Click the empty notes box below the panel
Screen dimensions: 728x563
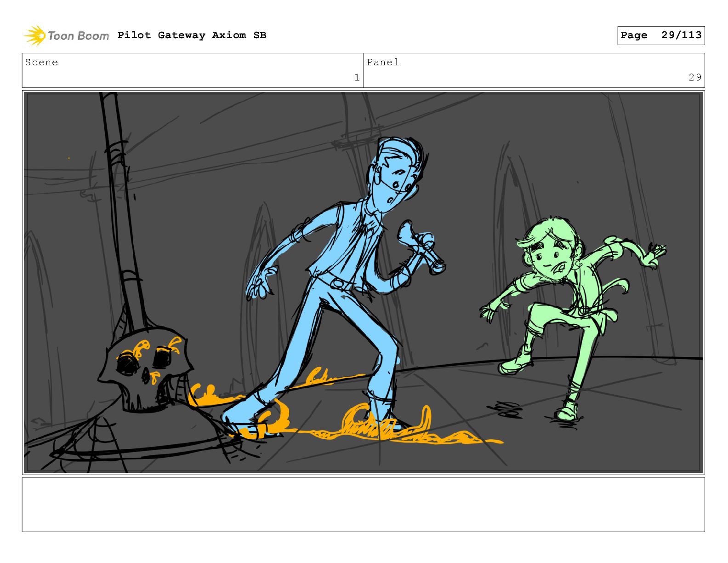364,505
